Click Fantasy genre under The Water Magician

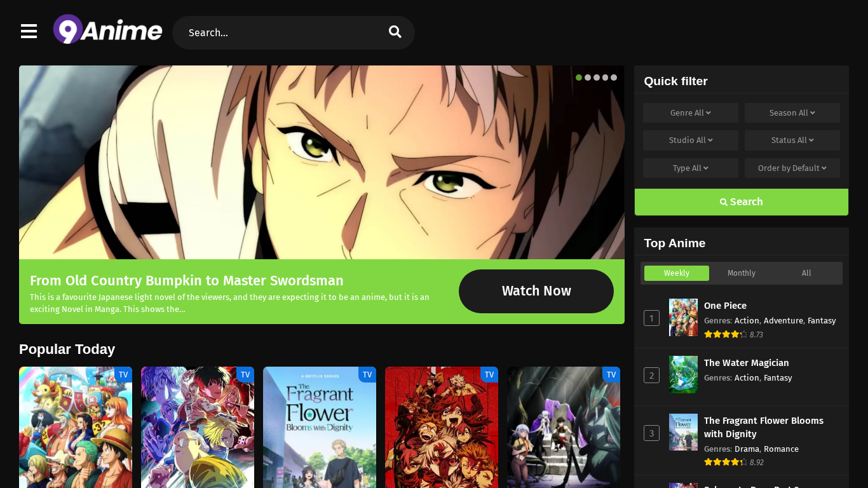click(778, 378)
